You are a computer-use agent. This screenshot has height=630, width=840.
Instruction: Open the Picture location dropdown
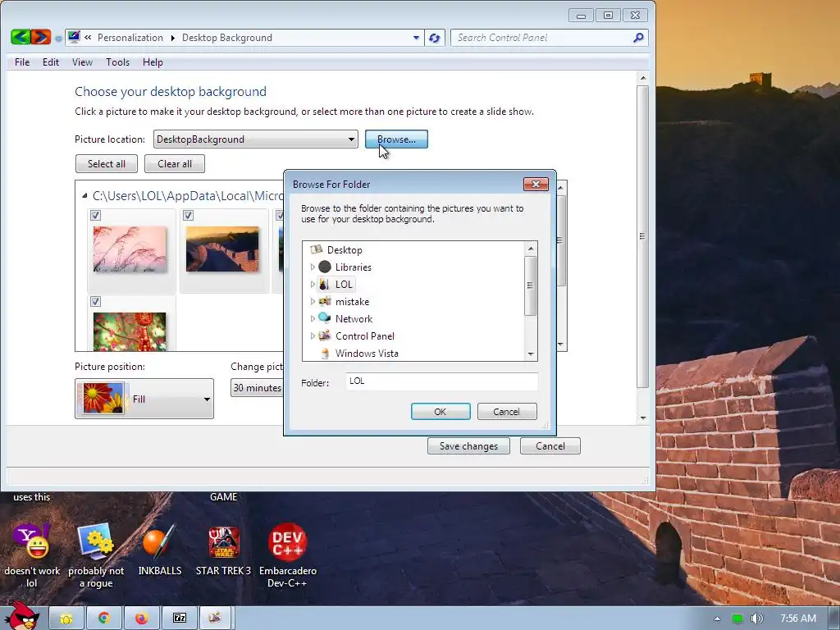pos(256,139)
